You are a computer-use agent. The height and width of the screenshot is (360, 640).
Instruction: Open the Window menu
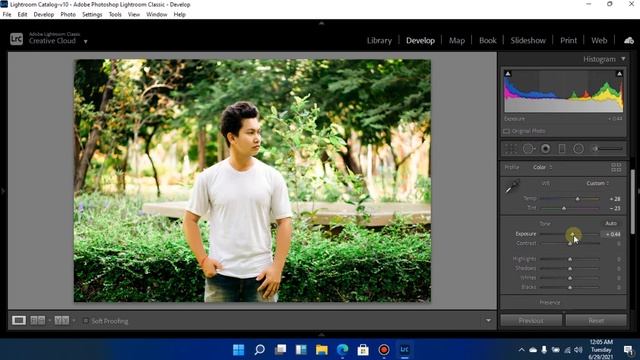click(157, 14)
